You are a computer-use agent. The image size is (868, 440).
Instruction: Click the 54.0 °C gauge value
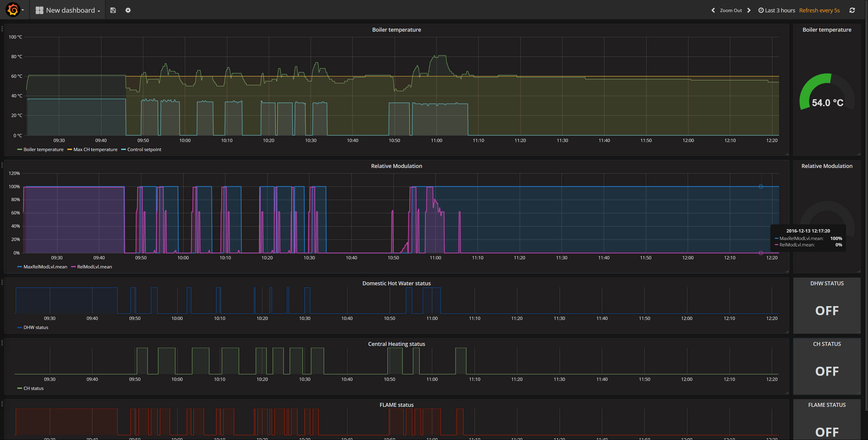click(x=827, y=103)
